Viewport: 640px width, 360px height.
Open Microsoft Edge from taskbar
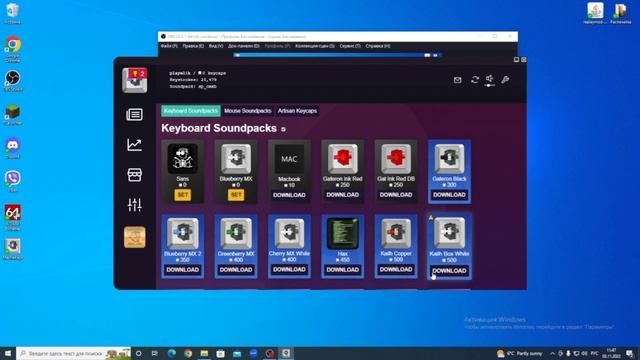coord(172,353)
